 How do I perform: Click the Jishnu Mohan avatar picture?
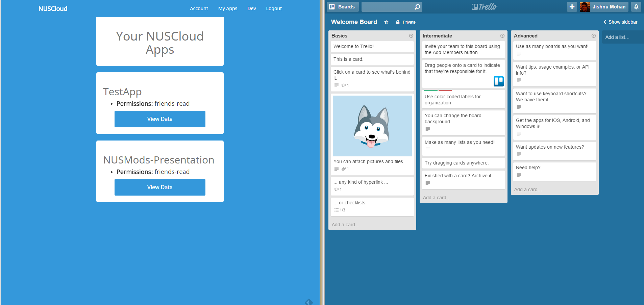coord(585,7)
